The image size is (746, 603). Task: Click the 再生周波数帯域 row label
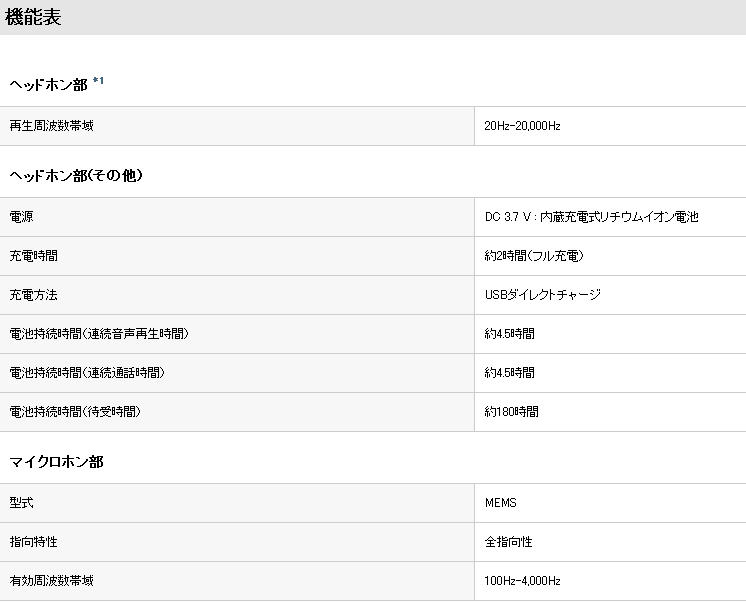pyautogui.click(x=51, y=126)
